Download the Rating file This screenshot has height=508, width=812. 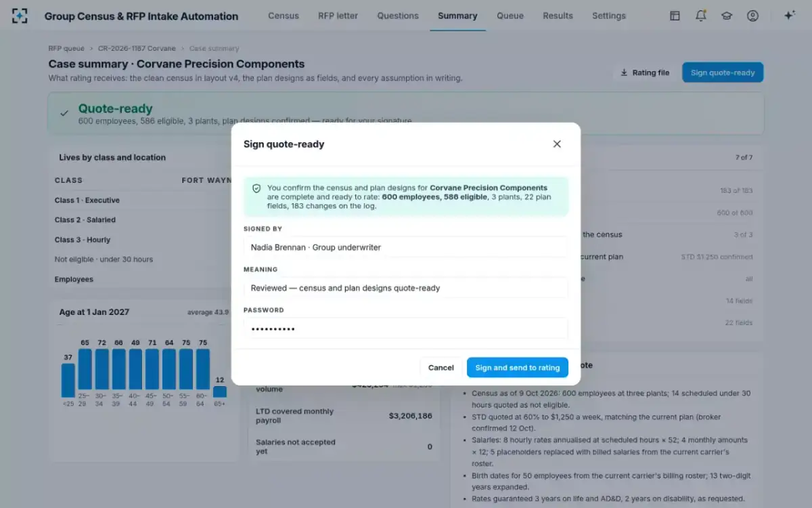point(645,72)
